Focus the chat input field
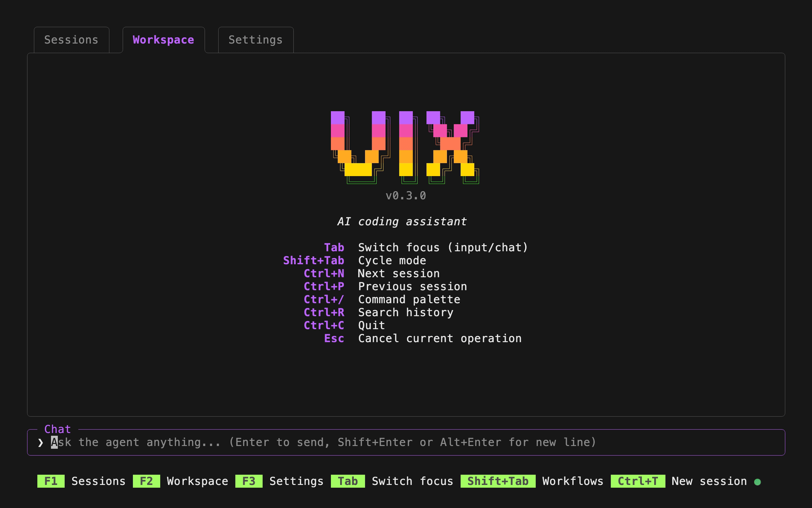Viewport: 812px width, 508px height. (x=406, y=442)
